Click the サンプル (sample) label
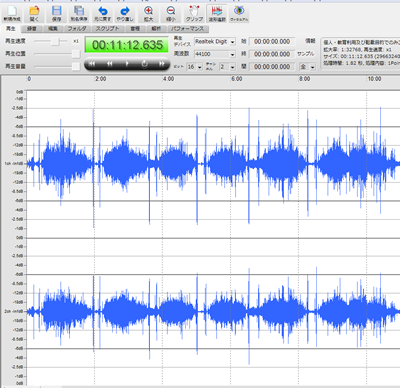 (306, 54)
